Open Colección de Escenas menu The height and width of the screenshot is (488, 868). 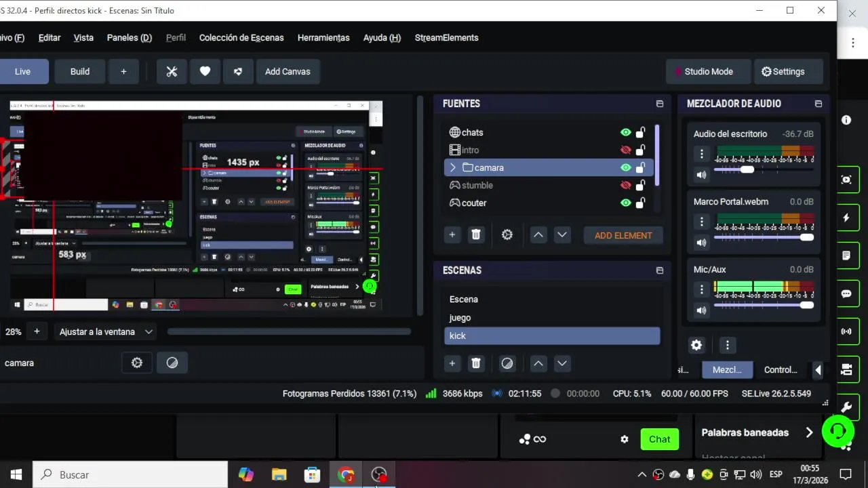coord(241,38)
